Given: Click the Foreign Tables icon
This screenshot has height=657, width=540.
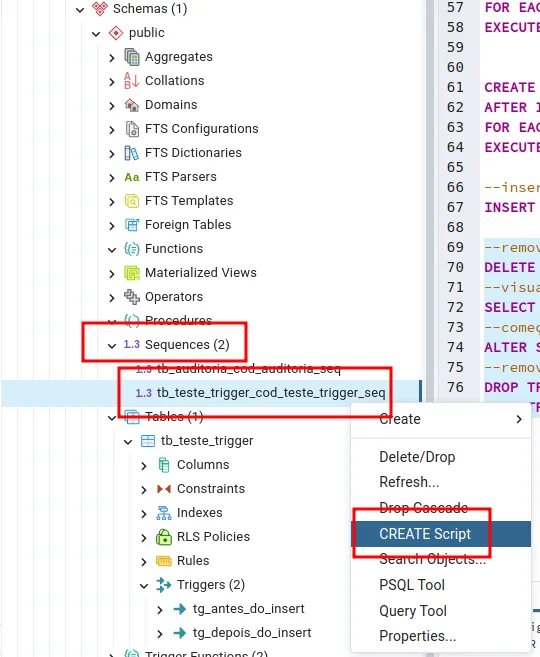Looking at the screenshot, I should click(132, 225).
